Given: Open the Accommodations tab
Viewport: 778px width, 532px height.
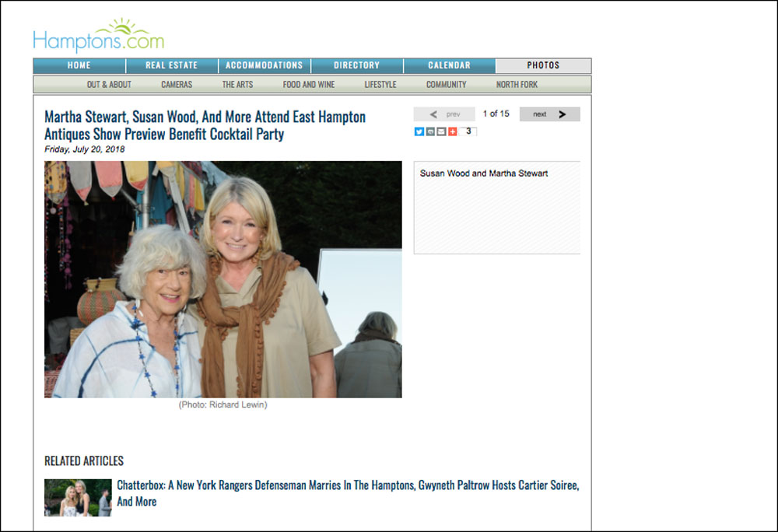Looking at the screenshot, I should (x=265, y=65).
